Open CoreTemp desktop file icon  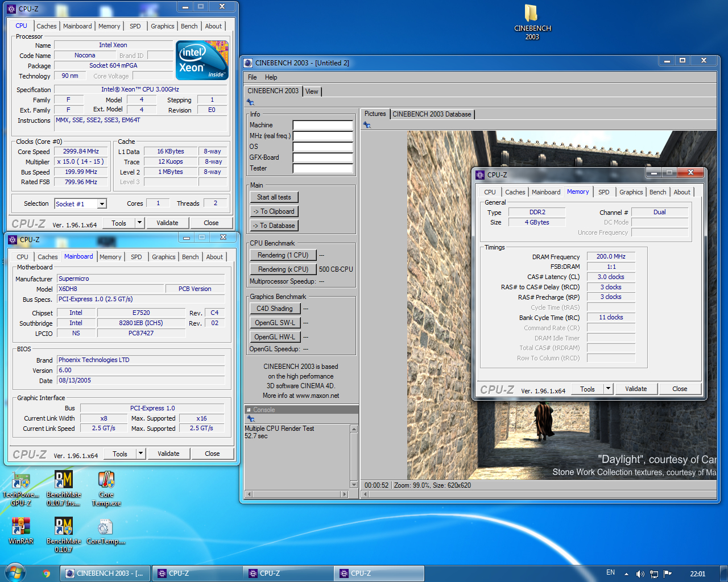[x=106, y=531]
